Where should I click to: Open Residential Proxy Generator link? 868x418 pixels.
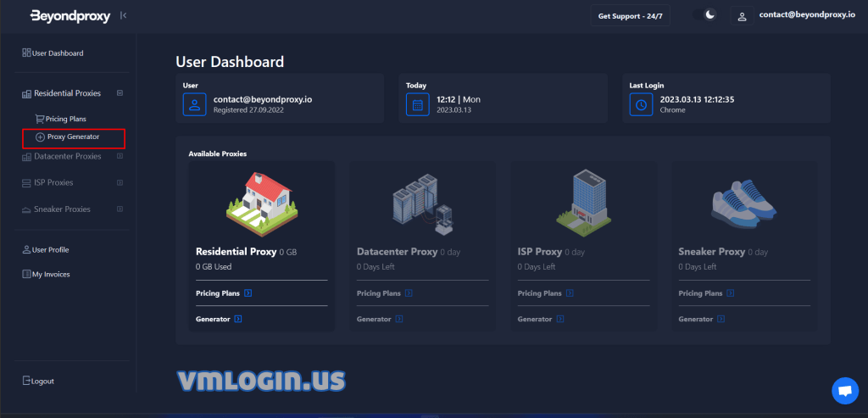click(x=213, y=319)
